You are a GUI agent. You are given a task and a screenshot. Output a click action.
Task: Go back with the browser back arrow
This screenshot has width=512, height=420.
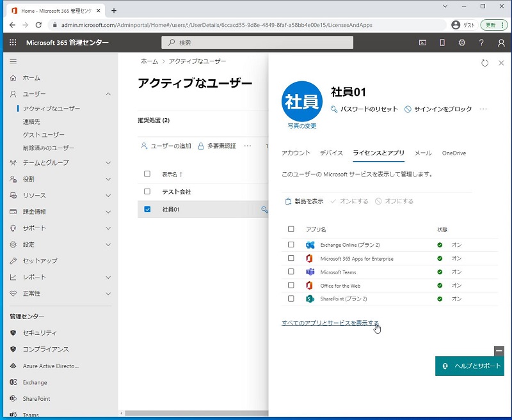(12, 25)
